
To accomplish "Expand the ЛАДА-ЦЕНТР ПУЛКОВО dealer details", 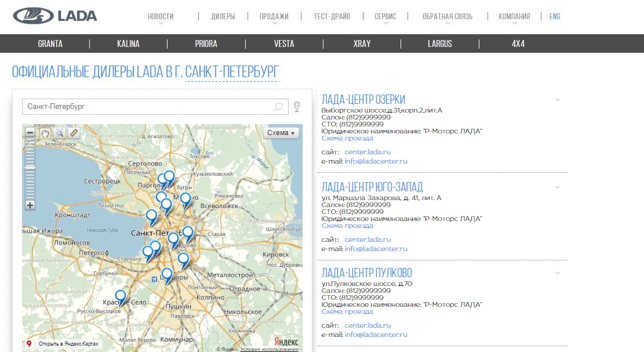I will (557, 273).
